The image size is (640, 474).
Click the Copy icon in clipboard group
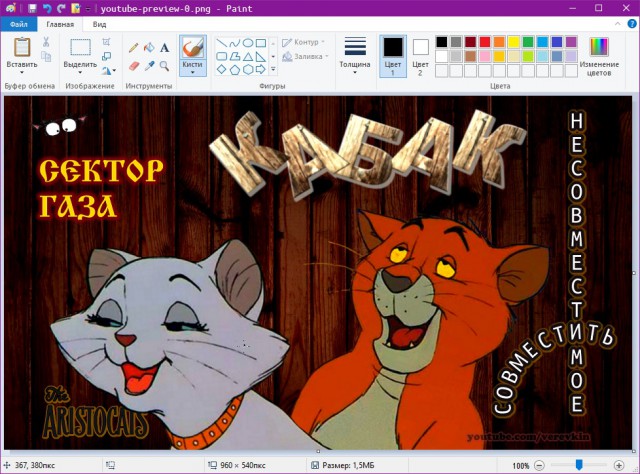coord(46,56)
